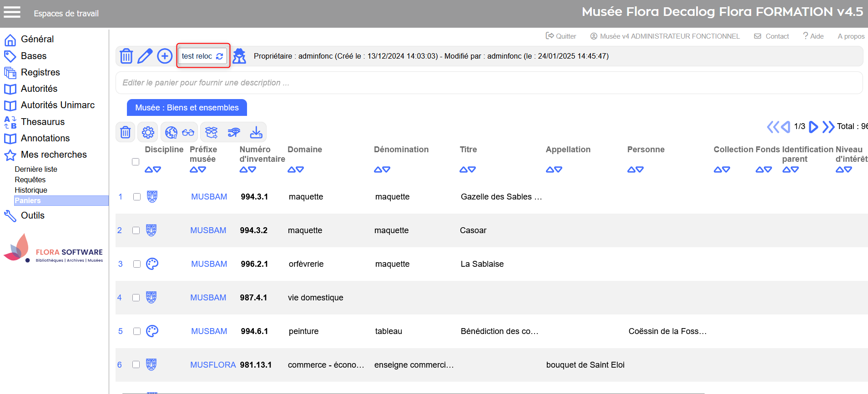
Task: Edit the basket with the pencil icon
Action: click(145, 56)
